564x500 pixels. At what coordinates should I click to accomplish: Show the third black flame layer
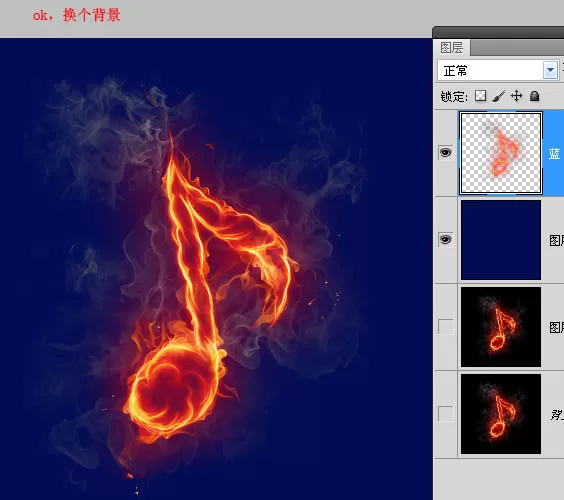pyautogui.click(x=445, y=326)
